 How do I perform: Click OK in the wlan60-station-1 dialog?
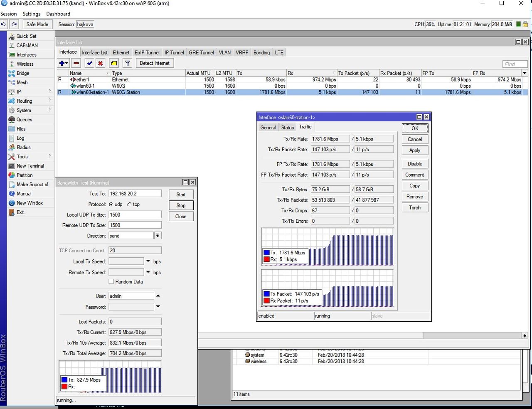[415, 128]
